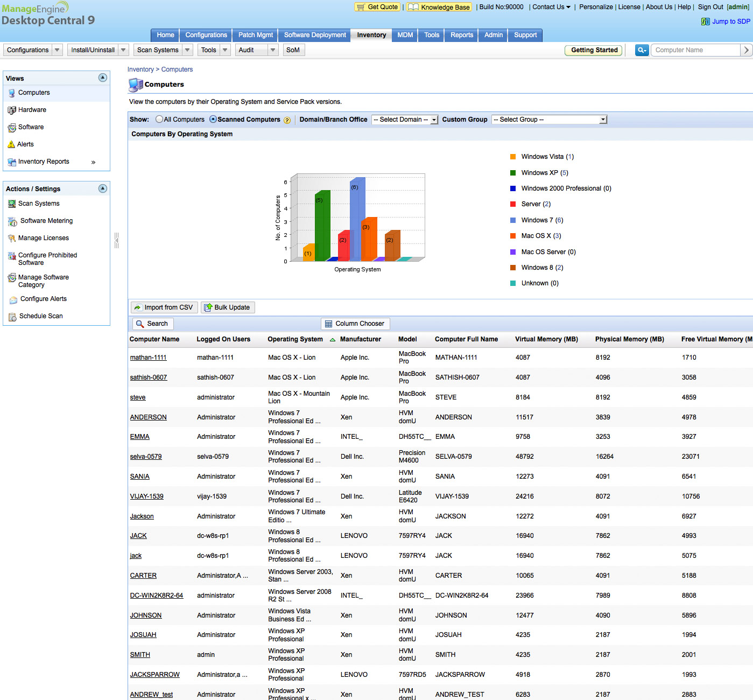Click the green Windows XP legend swatch

click(513, 173)
